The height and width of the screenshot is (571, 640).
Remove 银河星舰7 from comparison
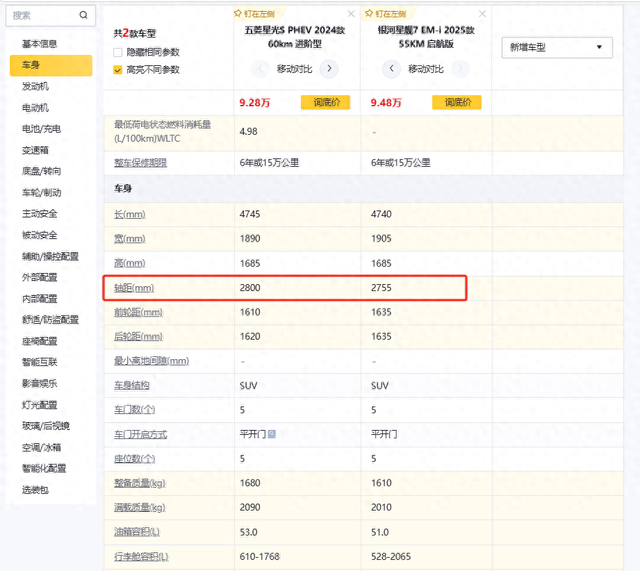[x=482, y=14]
